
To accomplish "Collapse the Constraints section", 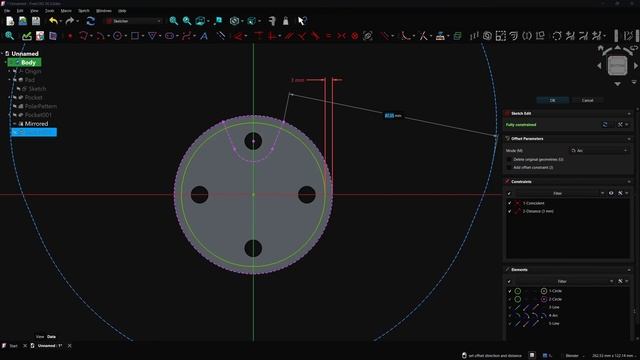I will (x=629, y=182).
